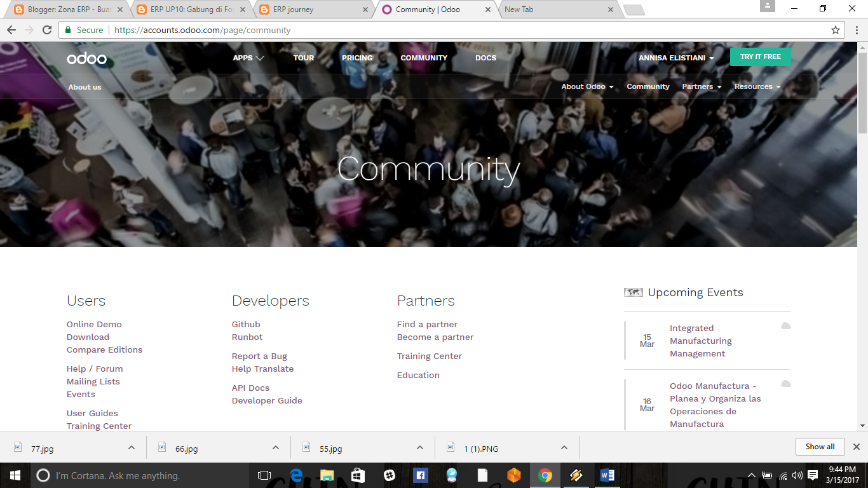Open the ANNISA ELISTIANI user dropdown
This screenshot has height=488, width=868.
click(676, 58)
